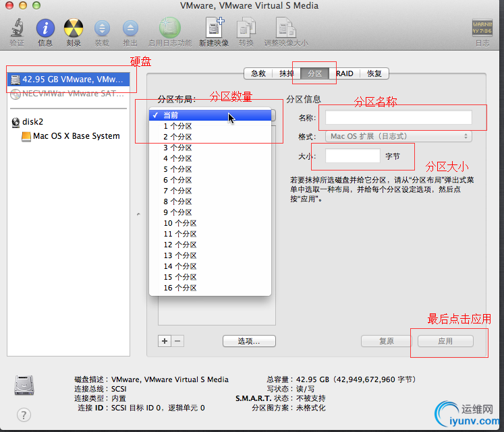504x432 pixels.
Task: Choose 10 个分区 from layout menu
Action: pos(211,223)
